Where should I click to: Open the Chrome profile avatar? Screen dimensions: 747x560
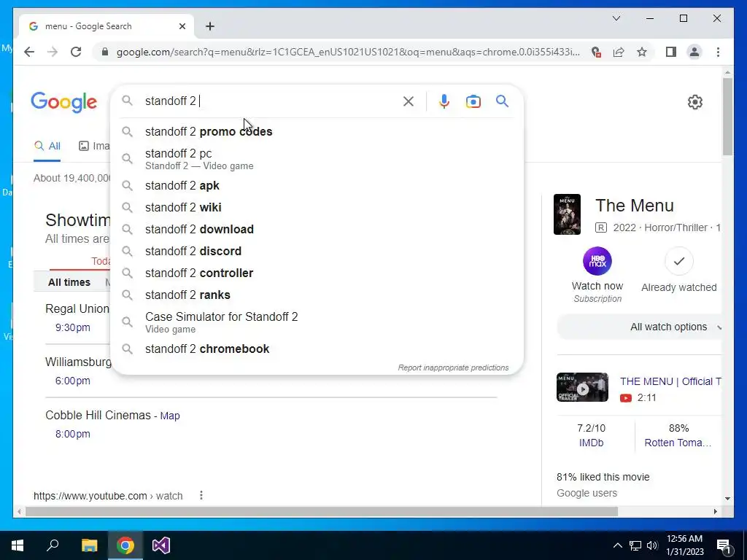click(x=694, y=52)
